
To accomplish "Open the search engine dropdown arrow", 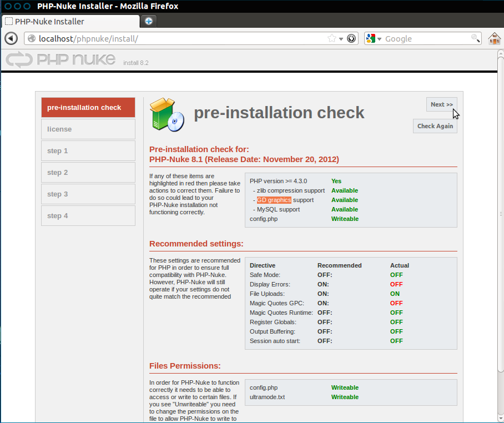I will [x=379, y=39].
